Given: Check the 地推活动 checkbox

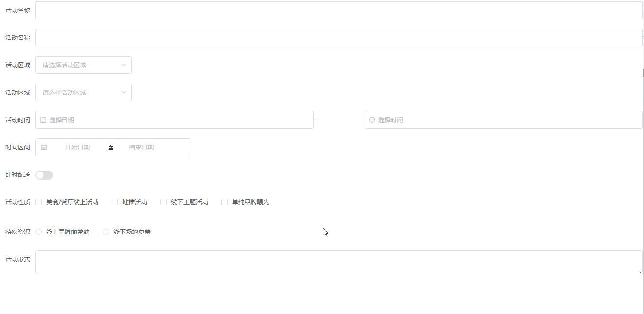Looking at the screenshot, I should (x=115, y=202).
